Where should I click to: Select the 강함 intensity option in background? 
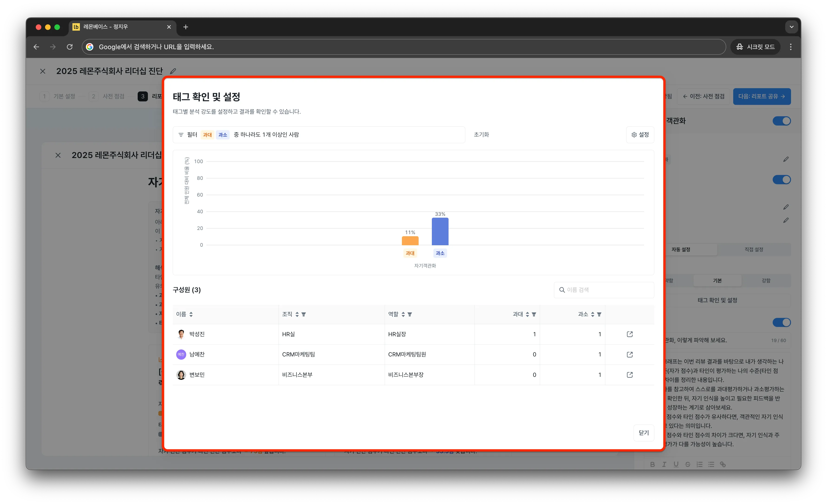(x=765, y=281)
